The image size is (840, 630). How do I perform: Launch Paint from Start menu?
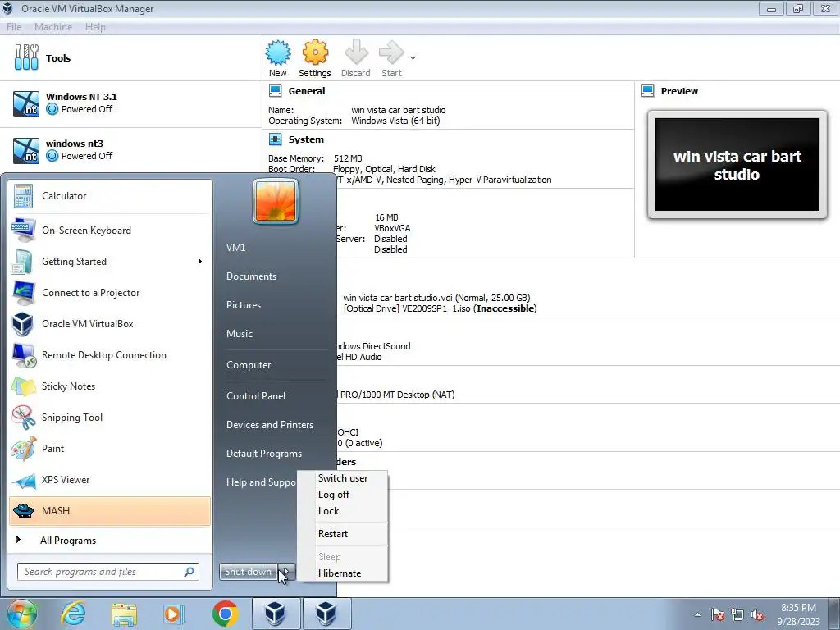[110, 449]
